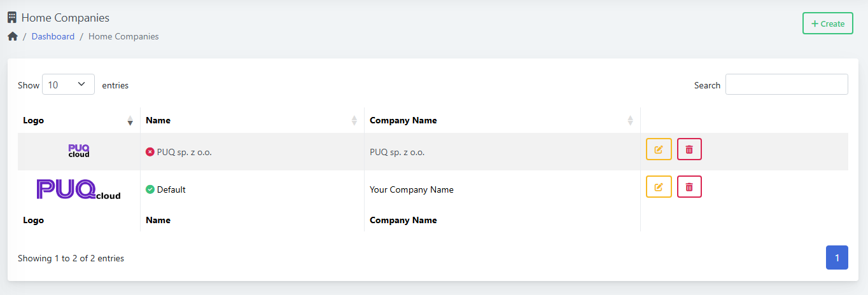Go to the Dashboard breadcrumb link
This screenshot has height=295, width=868.
pyautogui.click(x=53, y=36)
